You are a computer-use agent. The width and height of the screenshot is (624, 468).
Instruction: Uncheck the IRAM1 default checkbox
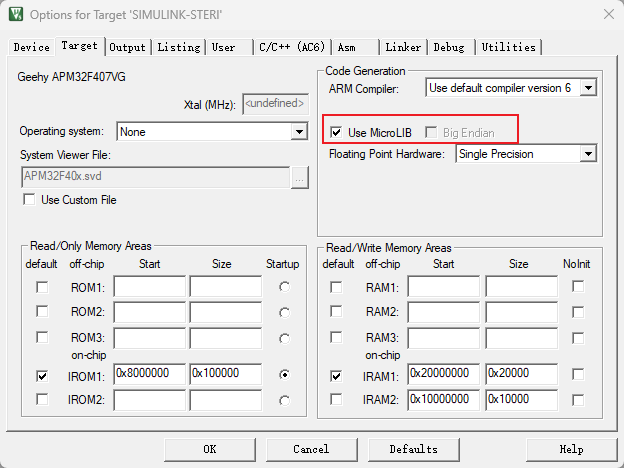(336, 376)
